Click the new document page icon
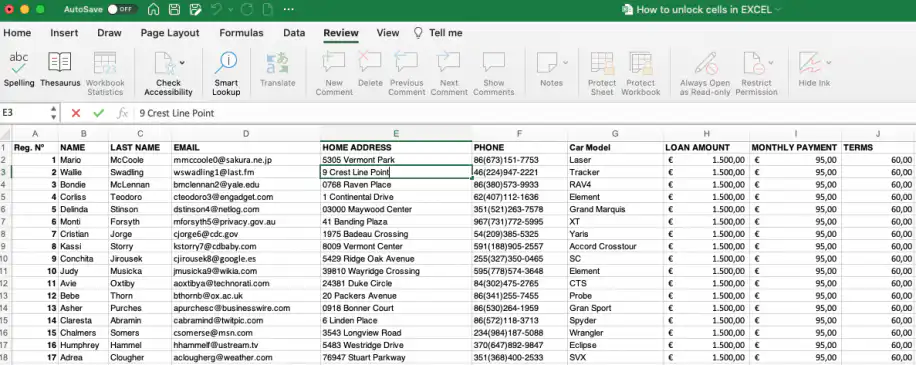This screenshot has width=916, height=365. [x=268, y=9]
